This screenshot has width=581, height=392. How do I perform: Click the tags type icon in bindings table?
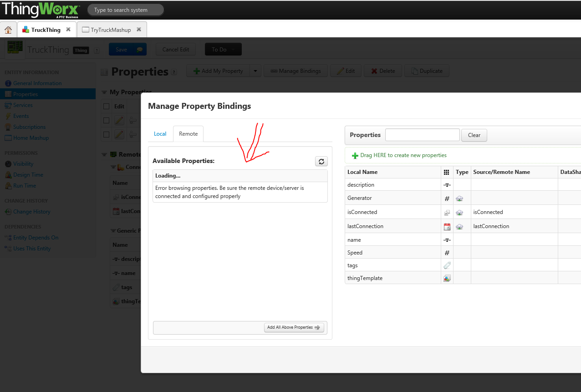pyautogui.click(x=447, y=265)
